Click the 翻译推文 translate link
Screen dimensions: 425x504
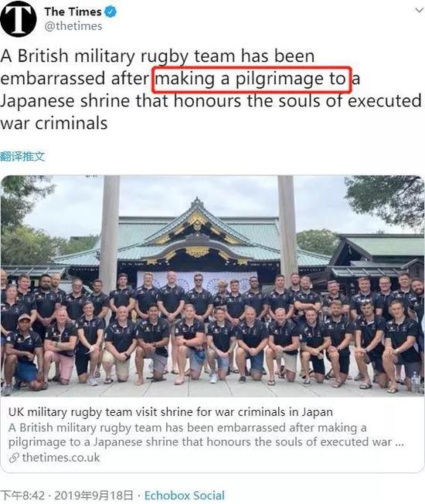pos(22,156)
